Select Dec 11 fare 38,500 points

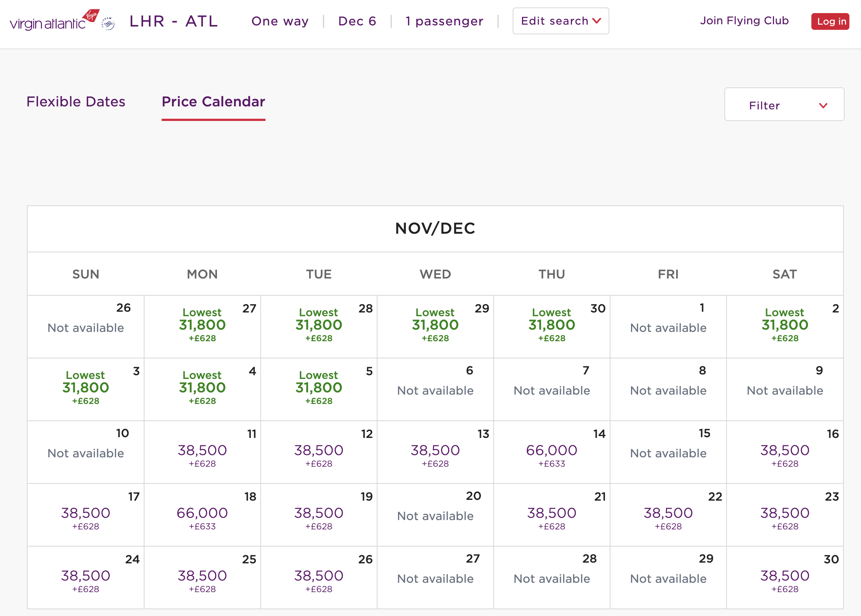202,452
